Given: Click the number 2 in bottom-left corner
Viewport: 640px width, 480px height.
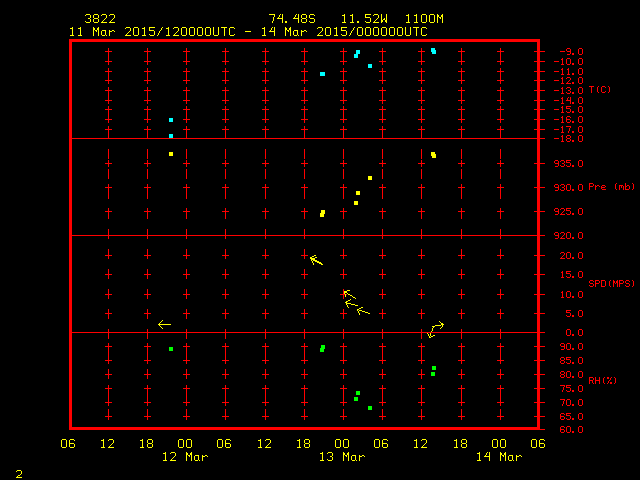Looking at the screenshot, I should pos(18,472).
